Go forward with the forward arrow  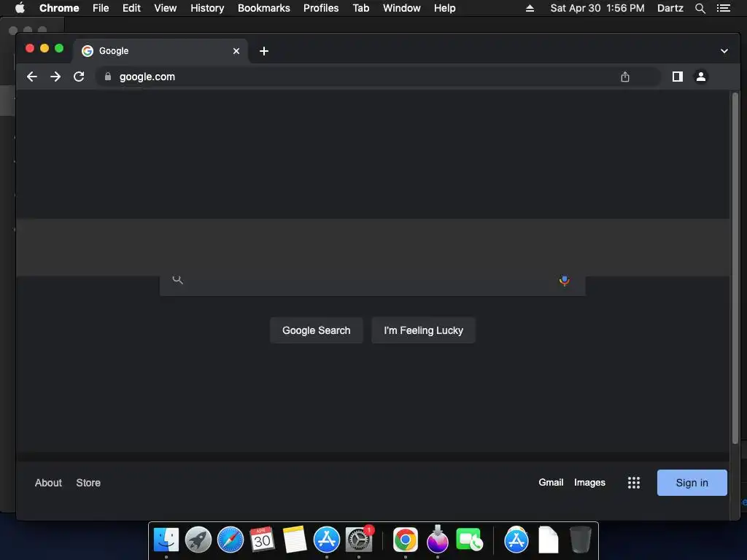click(x=55, y=77)
